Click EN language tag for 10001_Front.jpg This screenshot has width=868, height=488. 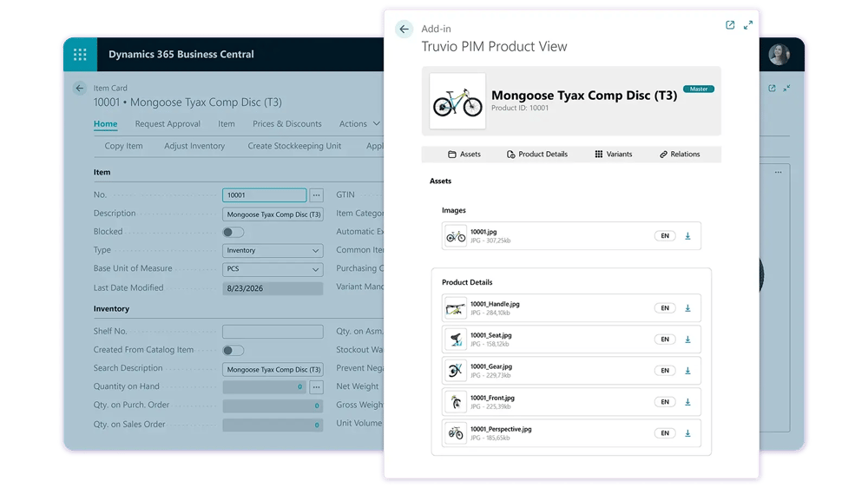[x=665, y=402]
